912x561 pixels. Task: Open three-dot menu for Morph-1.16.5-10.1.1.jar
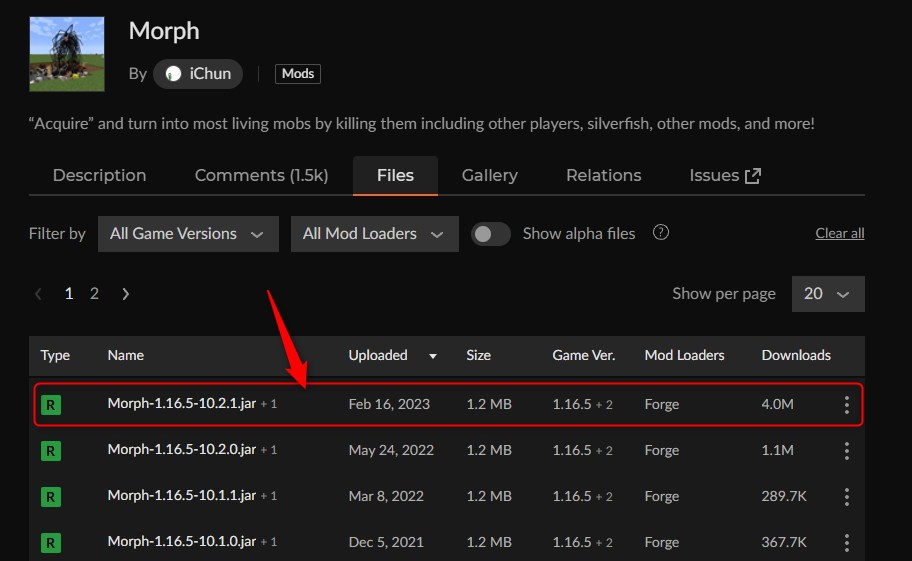click(x=846, y=497)
